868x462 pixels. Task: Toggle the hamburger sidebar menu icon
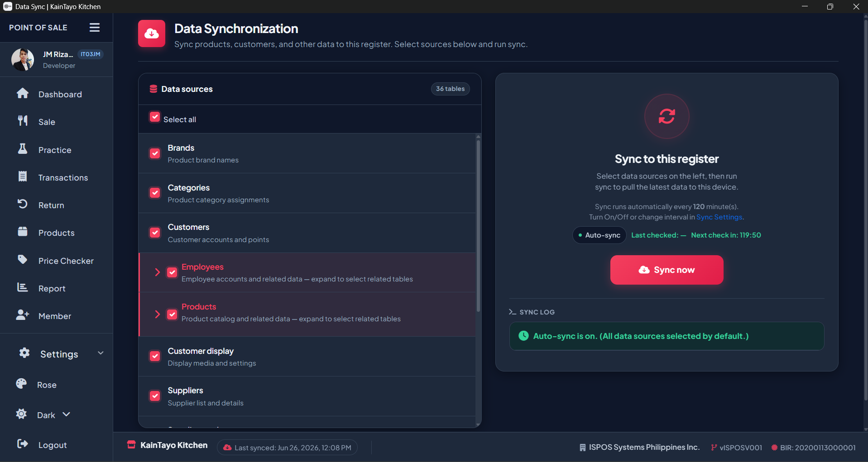click(x=94, y=28)
